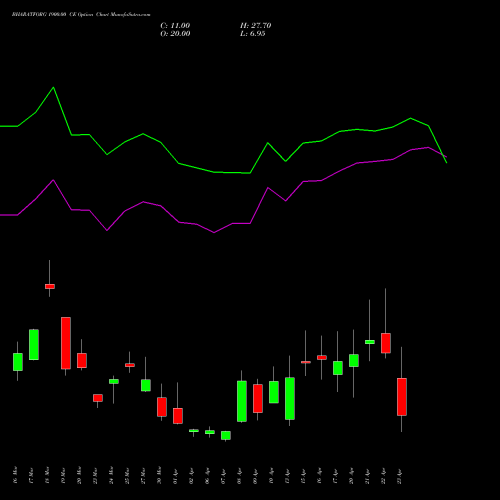This screenshot has height=500, width=500.
Task: Click the '21 Apr' date axis label
Action: pyautogui.click(x=367, y=476)
